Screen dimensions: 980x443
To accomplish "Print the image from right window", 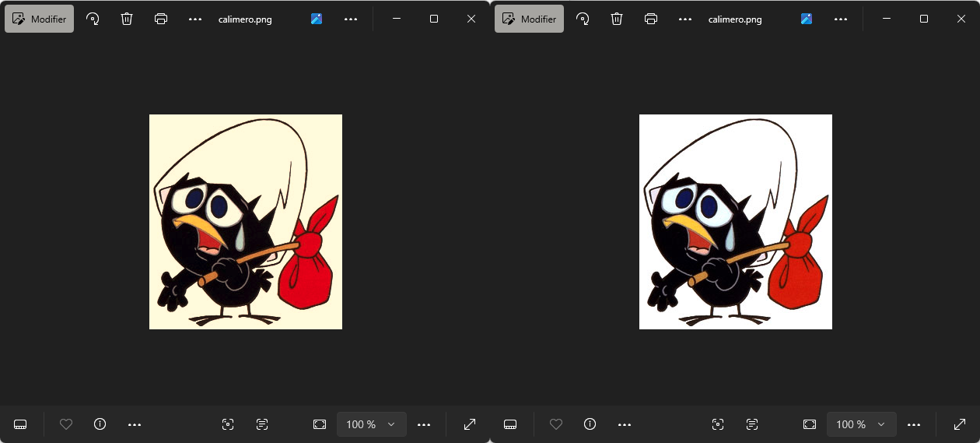I will (651, 19).
